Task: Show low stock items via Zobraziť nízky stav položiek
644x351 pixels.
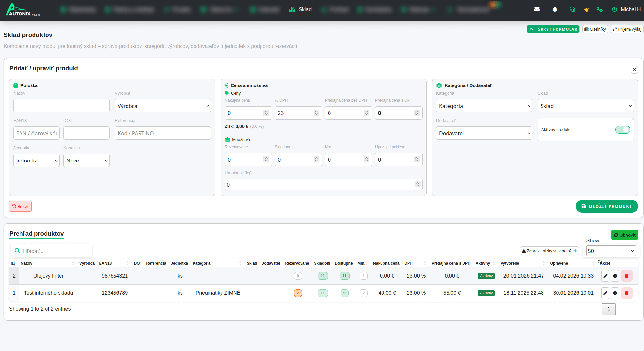Action: pos(549,251)
